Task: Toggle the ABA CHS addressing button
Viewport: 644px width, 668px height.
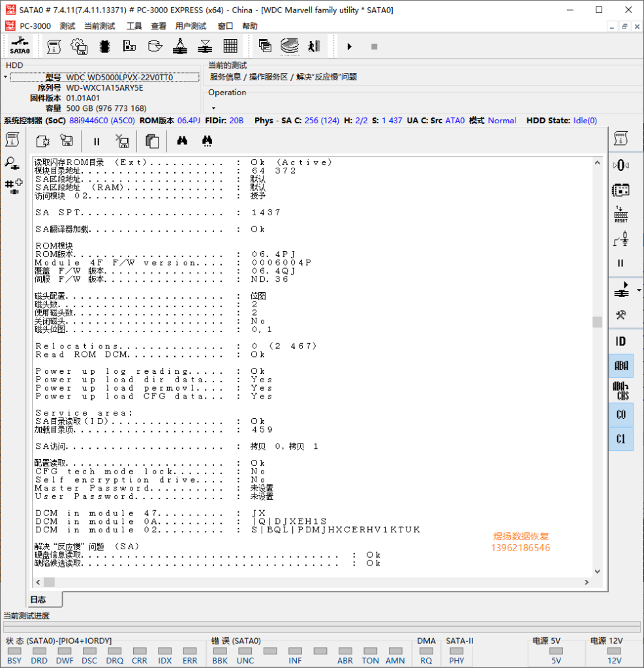Action: click(621, 390)
